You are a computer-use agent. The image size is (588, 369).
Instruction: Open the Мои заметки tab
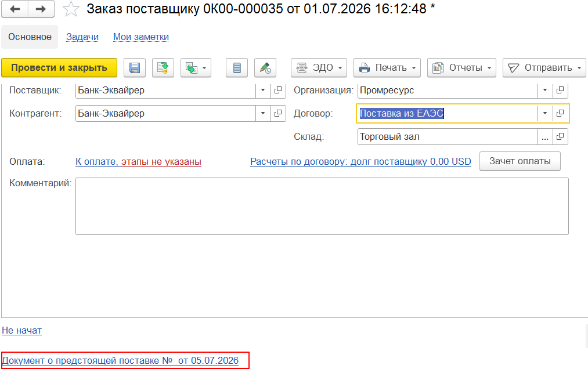pos(141,37)
